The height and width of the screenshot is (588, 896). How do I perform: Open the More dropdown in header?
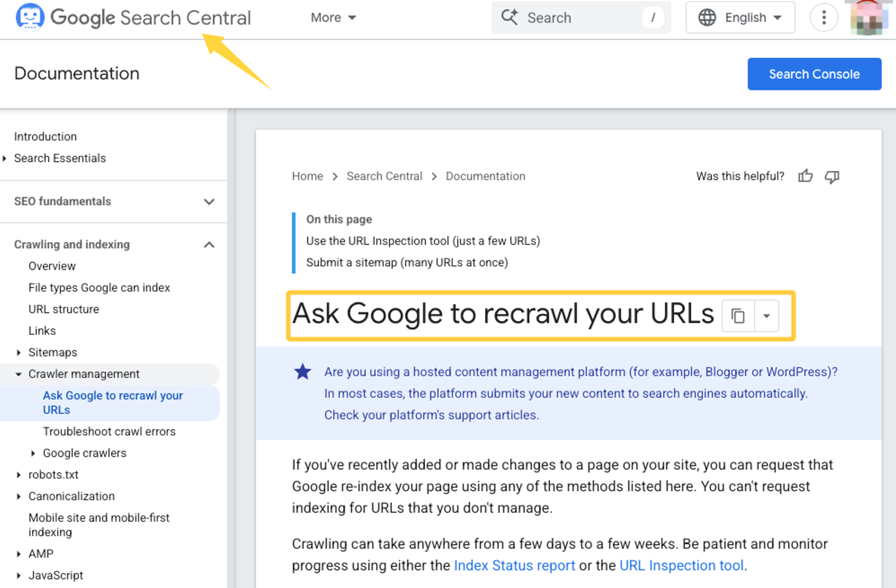[x=333, y=18]
